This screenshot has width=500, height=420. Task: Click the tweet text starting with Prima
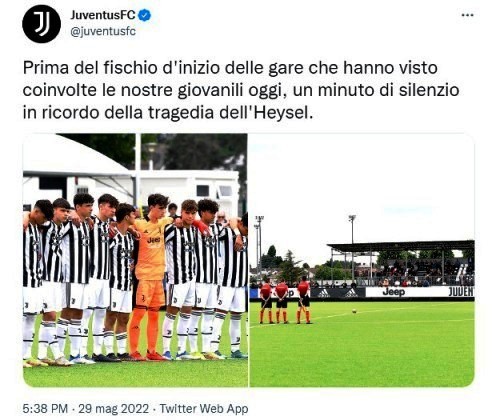pyautogui.click(x=241, y=90)
